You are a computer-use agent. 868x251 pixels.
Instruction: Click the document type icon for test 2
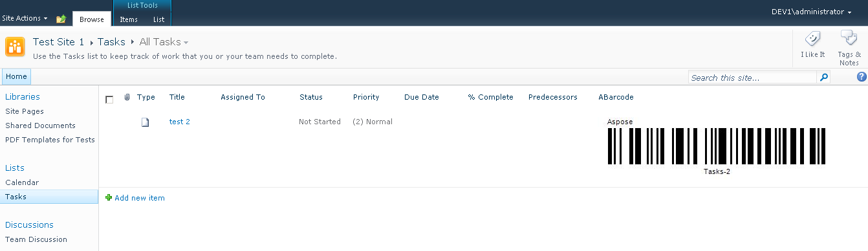(146, 122)
